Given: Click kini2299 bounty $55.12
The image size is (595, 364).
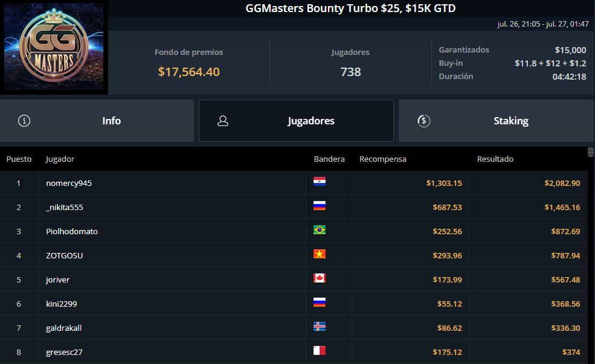Looking at the screenshot, I should [449, 304].
